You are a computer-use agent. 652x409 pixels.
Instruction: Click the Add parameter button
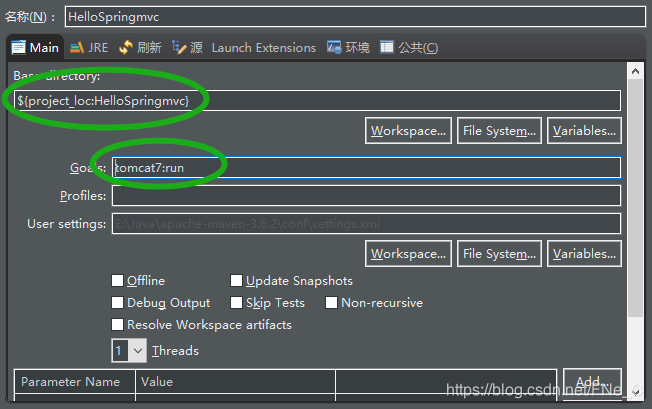592,381
